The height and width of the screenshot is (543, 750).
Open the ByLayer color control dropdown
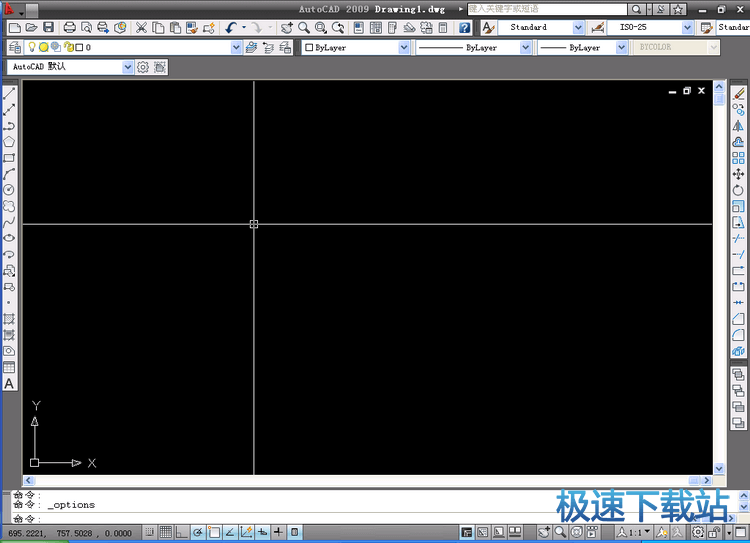(404, 47)
